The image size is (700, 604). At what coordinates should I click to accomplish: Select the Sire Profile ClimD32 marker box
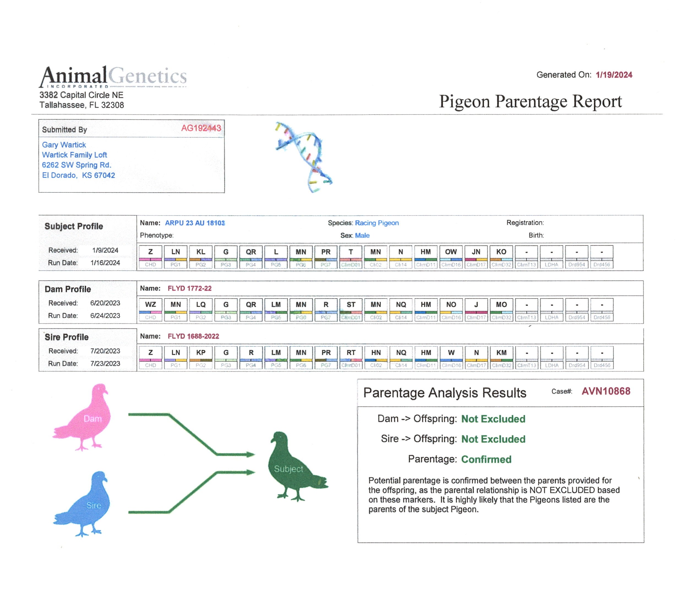click(x=501, y=358)
